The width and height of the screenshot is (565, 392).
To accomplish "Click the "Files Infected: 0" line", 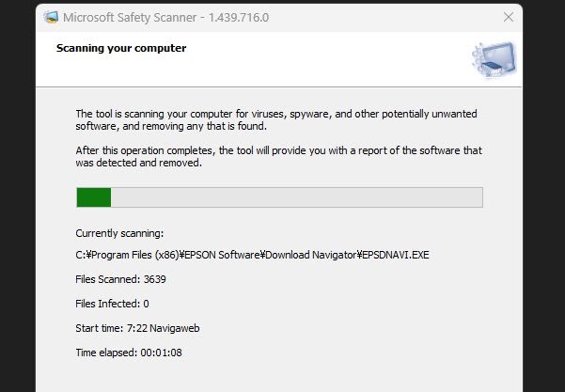I will click(112, 304).
